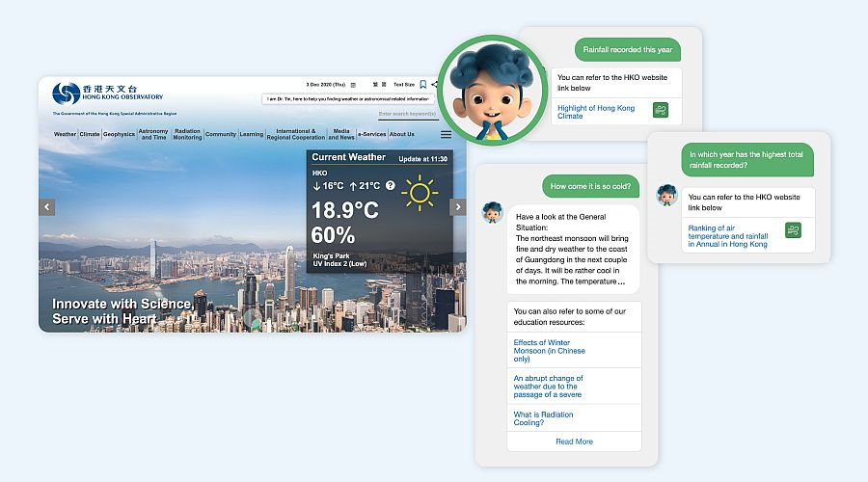Open the e-Services menu

(x=371, y=134)
